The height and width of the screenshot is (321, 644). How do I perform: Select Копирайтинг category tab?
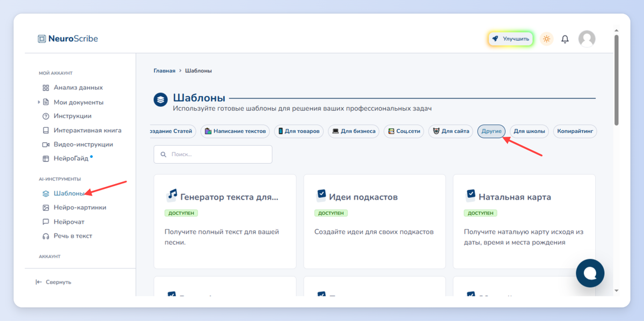[x=574, y=131]
